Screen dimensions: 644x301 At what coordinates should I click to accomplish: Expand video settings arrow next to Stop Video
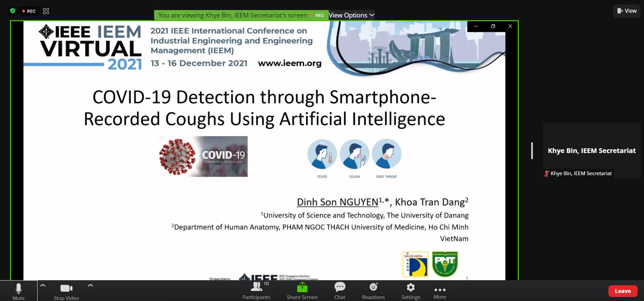(x=90, y=286)
